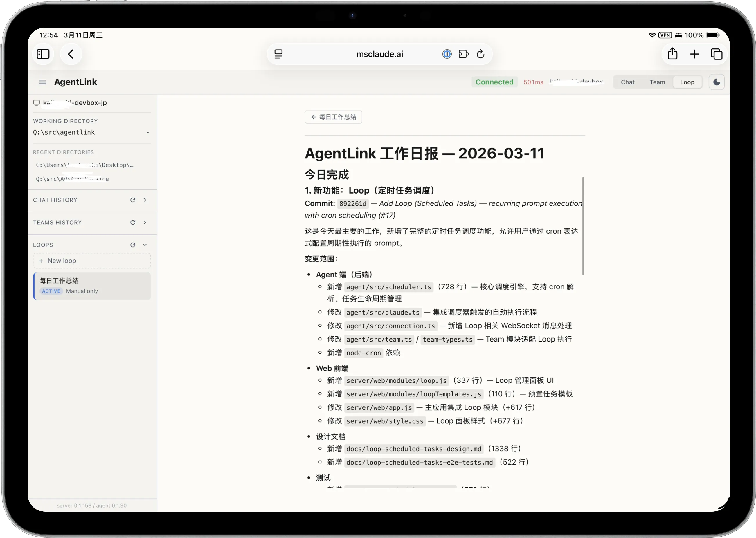
Task: Switch to the Chat tab
Action: [x=628, y=82]
